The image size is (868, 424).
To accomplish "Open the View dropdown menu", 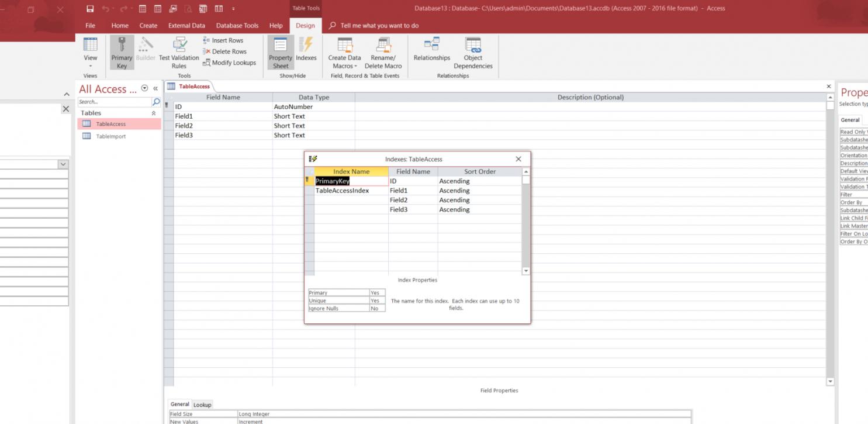I will 91,66.
